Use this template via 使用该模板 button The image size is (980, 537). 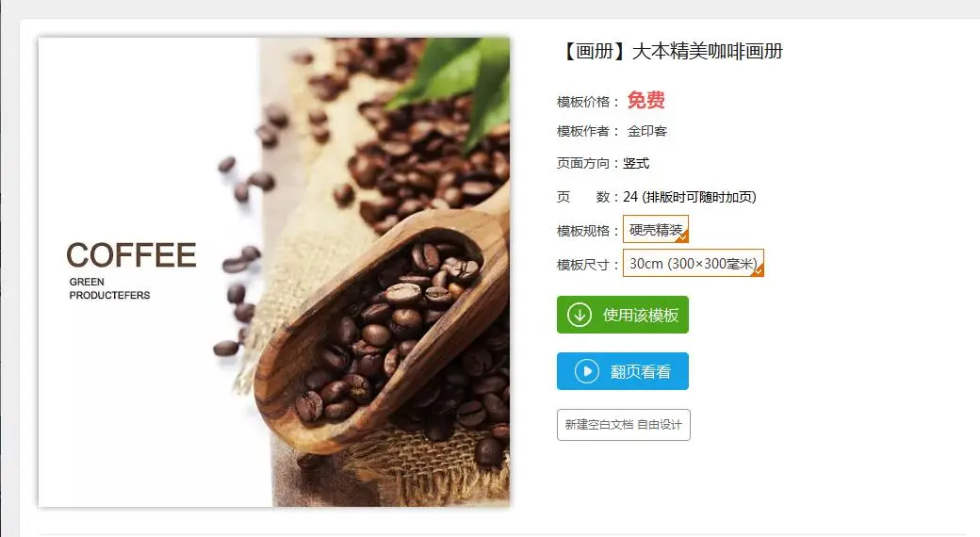point(623,315)
